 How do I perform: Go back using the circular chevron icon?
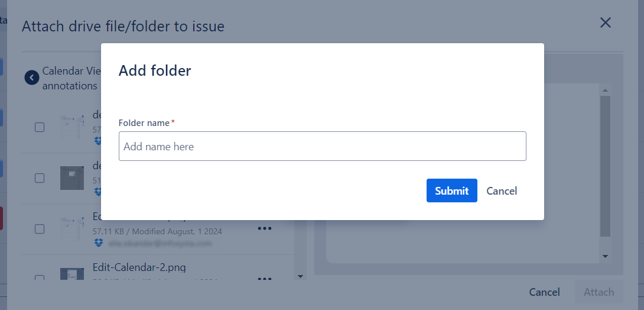pos(32,77)
